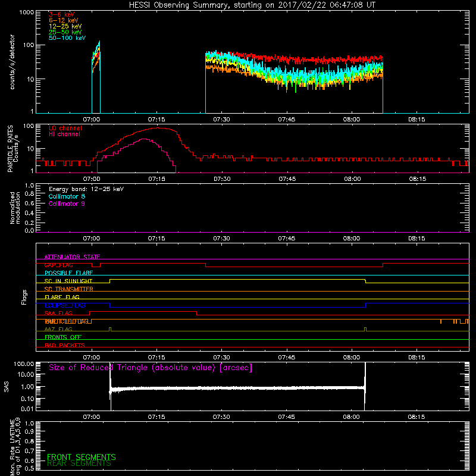Select the FRONT SEGMENTS legend label
Screen dimensions: 476x476
click(x=82, y=457)
